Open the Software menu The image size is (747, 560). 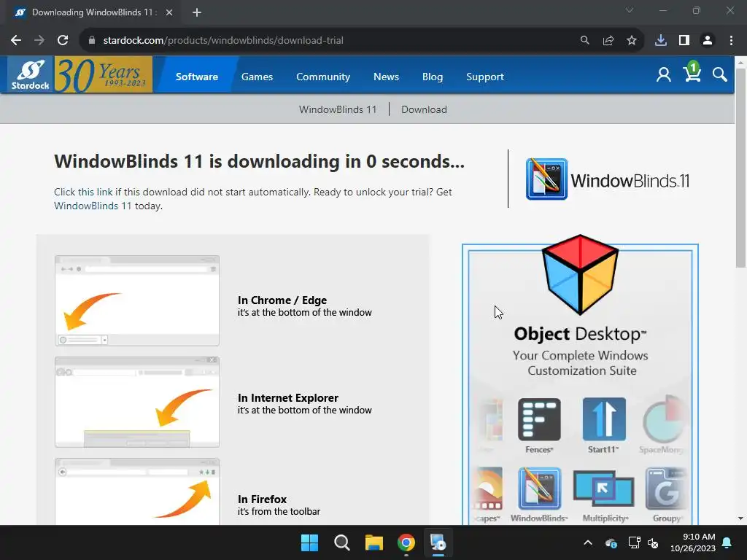pos(197,77)
